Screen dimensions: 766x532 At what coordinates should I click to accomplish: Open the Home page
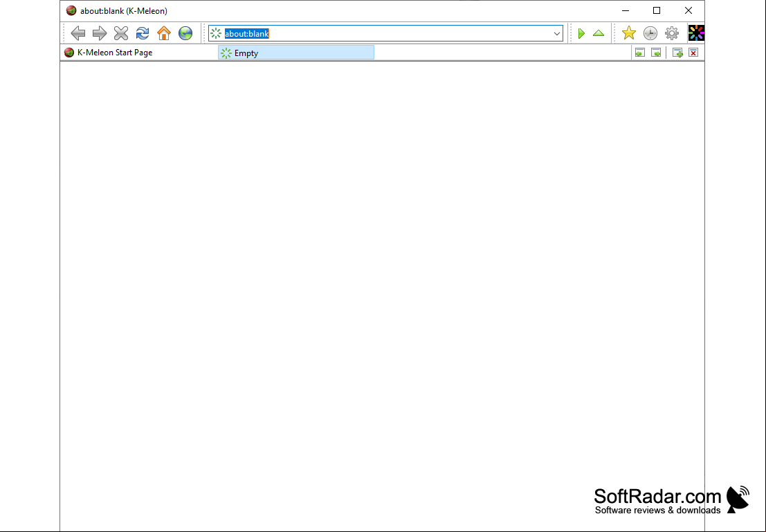pos(164,33)
